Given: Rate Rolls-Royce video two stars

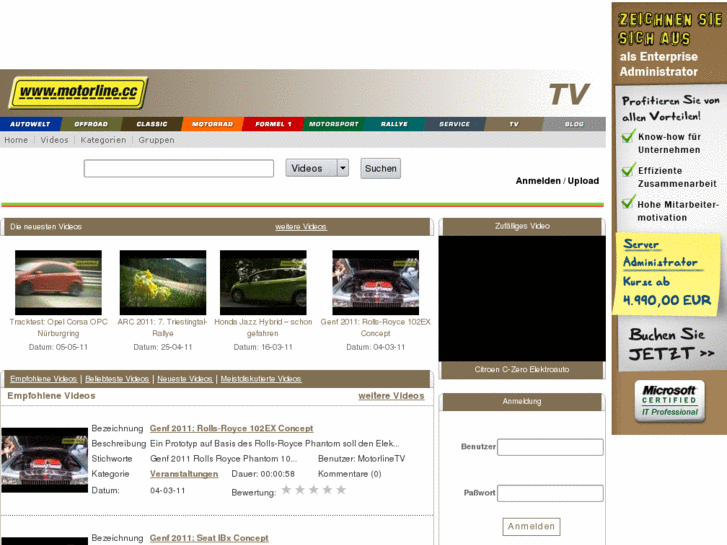Looking at the screenshot, I should pyautogui.click(x=300, y=490).
